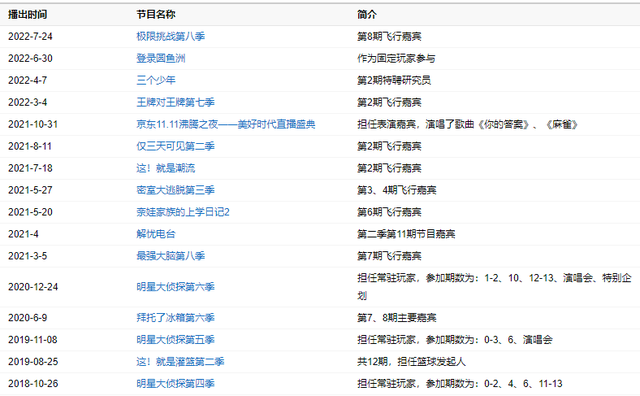Select the description ending 0-3、6、演唱会
The image size is (640, 396).
click(x=455, y=340)
